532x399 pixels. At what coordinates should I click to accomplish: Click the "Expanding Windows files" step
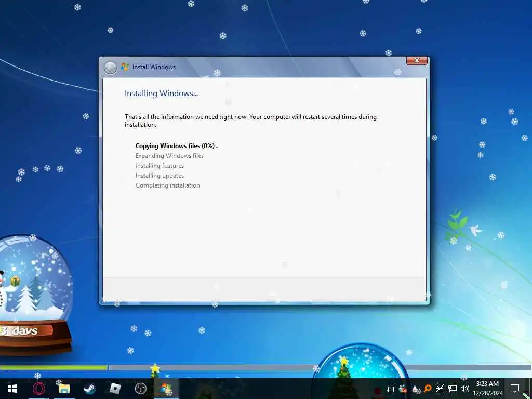[x=170, y=156]
